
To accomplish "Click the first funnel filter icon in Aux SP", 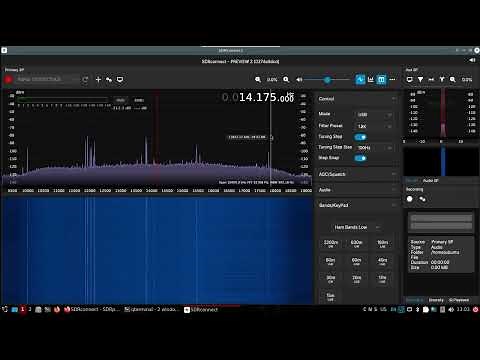I will pos(421,79).
